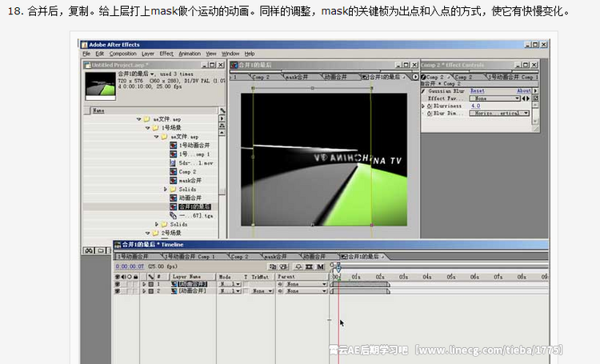The width and height of the screenshot is (600, 364).
Task: Click the flowchart view icon in Project panel
Action: pos(222,126)
